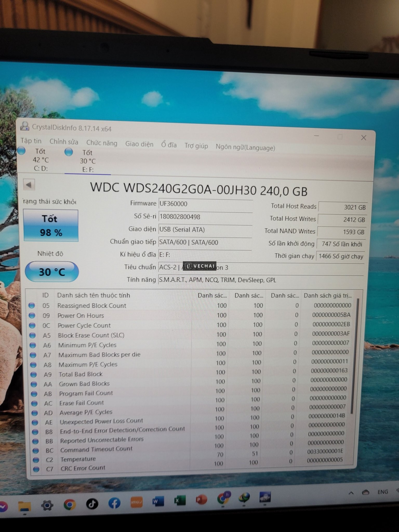Open the Ổ đĩa menu
Screen dimensions: 399x532
coord(169,145)
